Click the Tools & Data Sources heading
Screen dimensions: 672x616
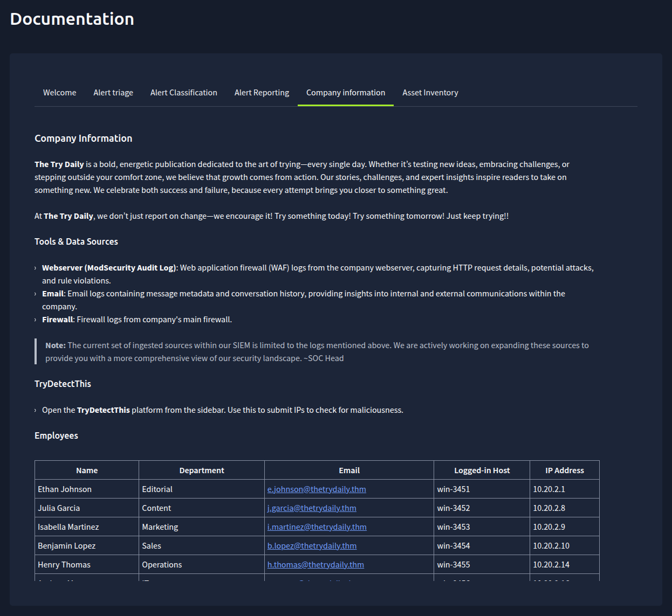(76, 241)
